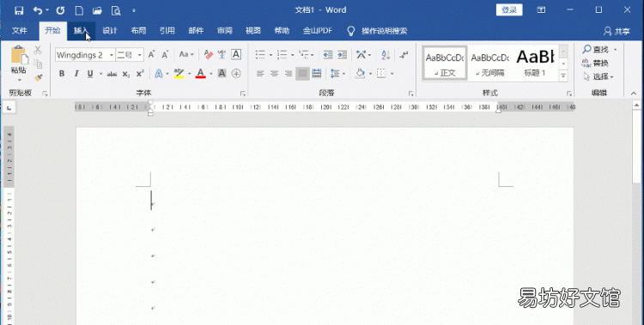The image size is (644, 325).
Task: Switch to the 布局 tab
Action: (138, 31)
